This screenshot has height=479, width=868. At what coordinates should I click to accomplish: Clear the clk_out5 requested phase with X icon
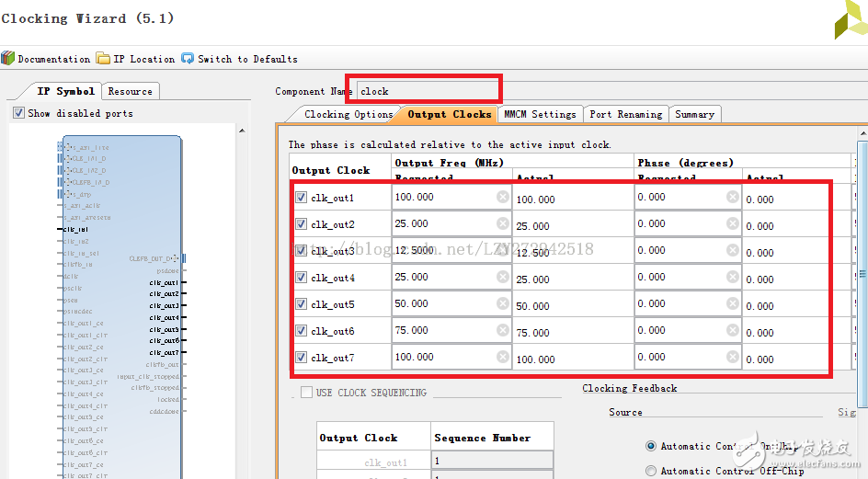[x=733, y=303]
